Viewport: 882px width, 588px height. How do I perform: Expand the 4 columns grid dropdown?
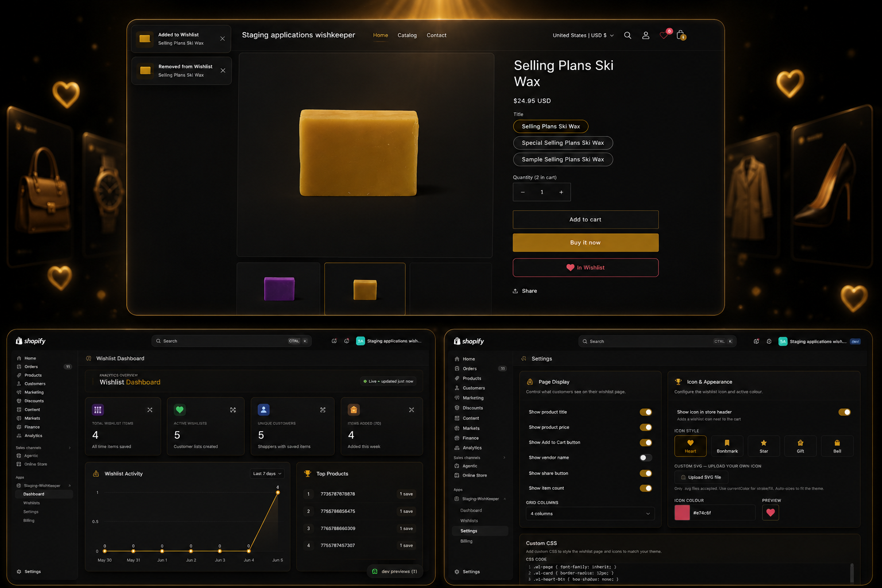[x=590, y=513]
